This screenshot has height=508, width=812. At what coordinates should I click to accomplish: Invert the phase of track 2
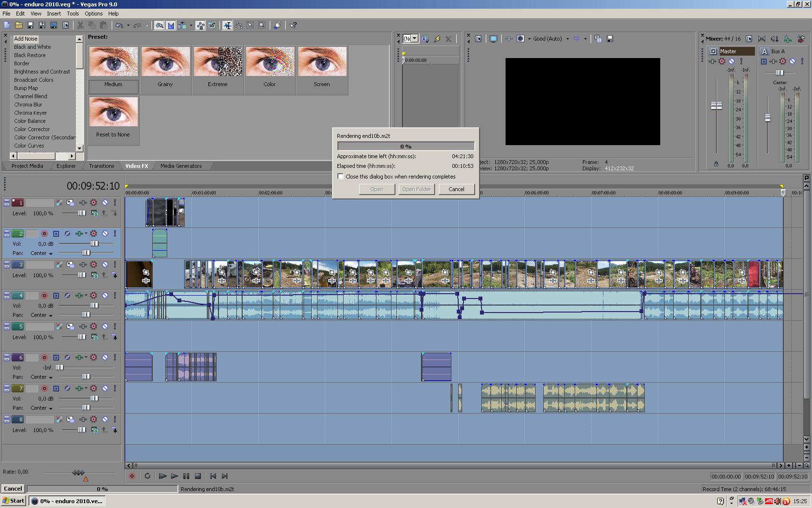click(68, 234)
